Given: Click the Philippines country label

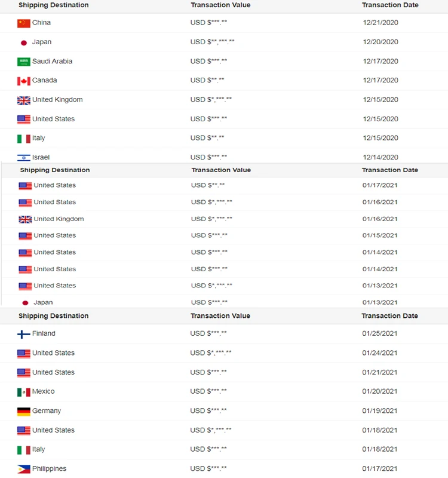Looking at the screenshot, I should coord(49,469).
